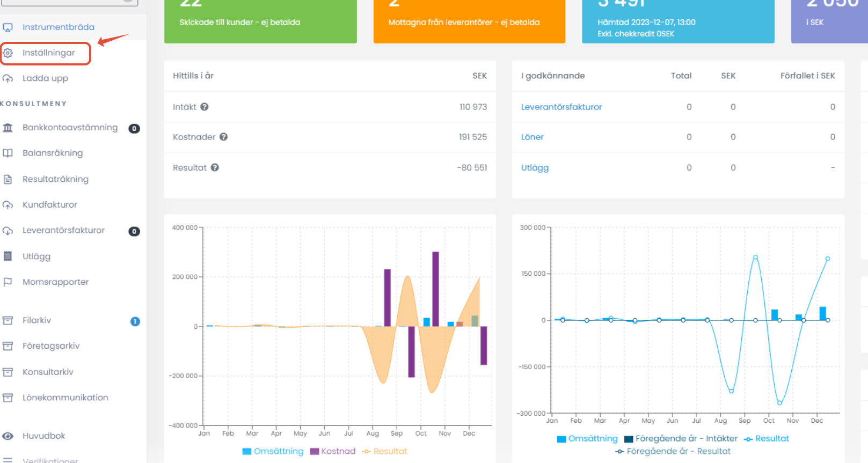Click the Kundfakturor upload cloud icon
The height and width of the screenshot is (463, 868).
pyautogui.click(x=8, y=205)
